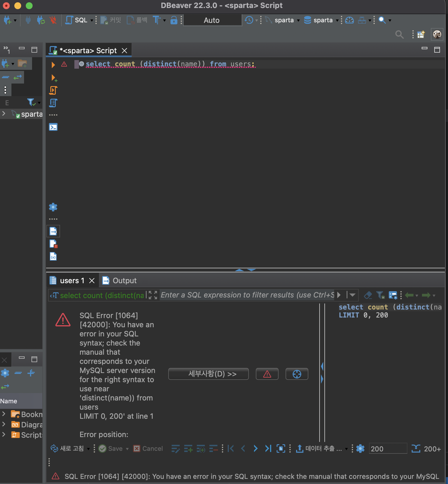This screenshot has width=448, height=484.
Task: Toggle the output panel document icon
Action: (x=53, y=231)
